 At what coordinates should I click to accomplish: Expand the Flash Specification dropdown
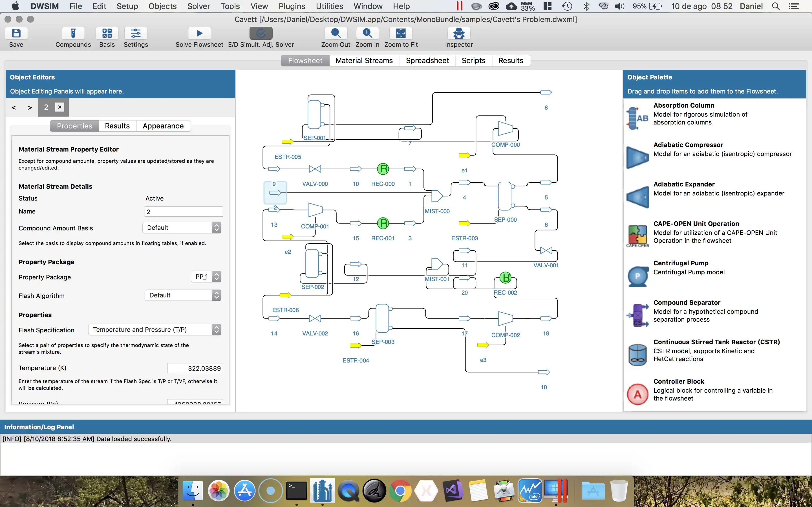click(216, 330)
